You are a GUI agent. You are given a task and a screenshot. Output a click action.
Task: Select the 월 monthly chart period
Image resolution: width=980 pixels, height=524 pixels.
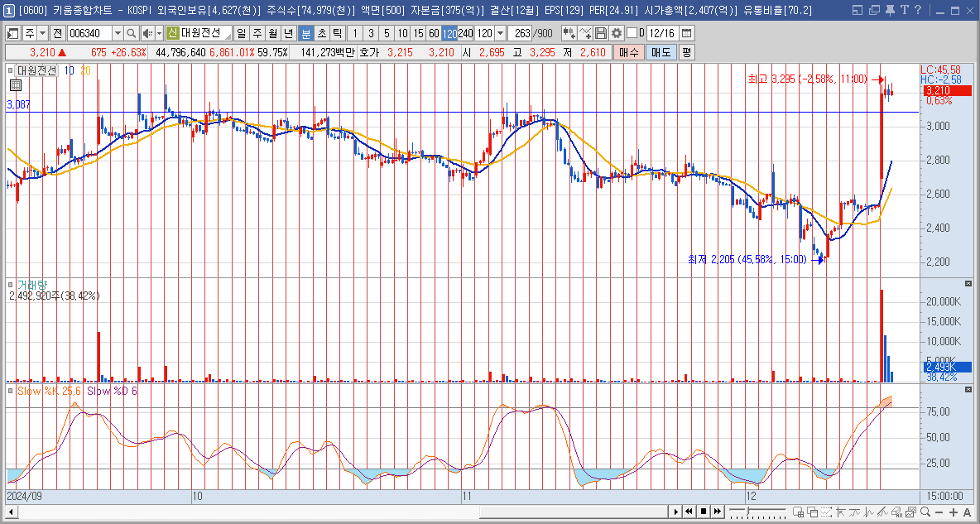pos(272,33)
